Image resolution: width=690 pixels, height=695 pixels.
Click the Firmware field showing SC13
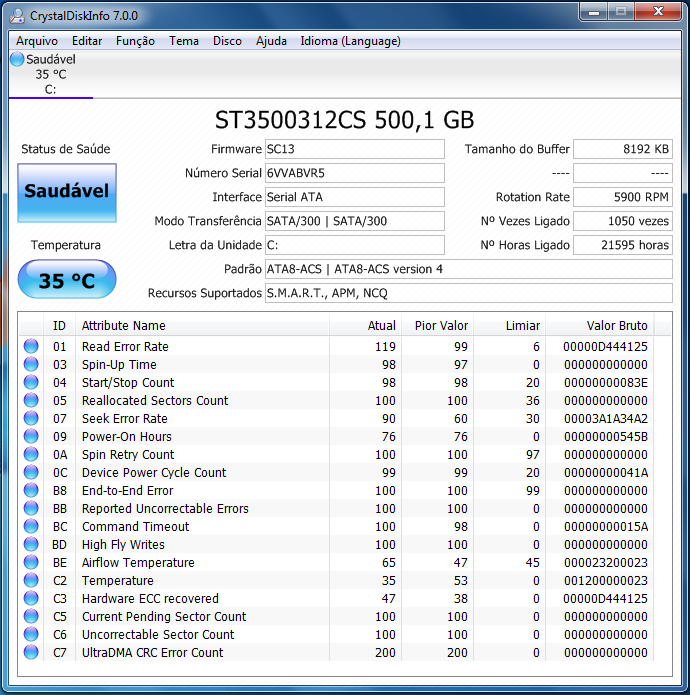click(355, 149)
